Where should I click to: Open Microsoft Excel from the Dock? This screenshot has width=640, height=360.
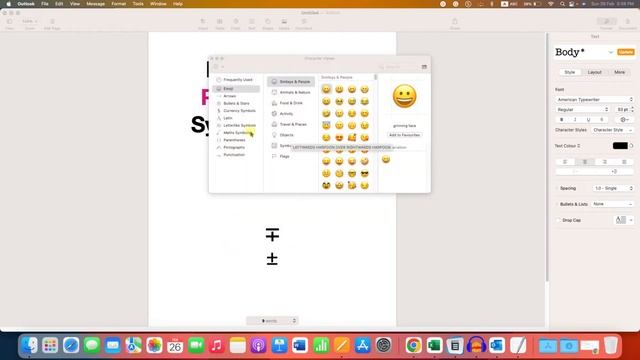pyautogui.click(x=434, y=346)
